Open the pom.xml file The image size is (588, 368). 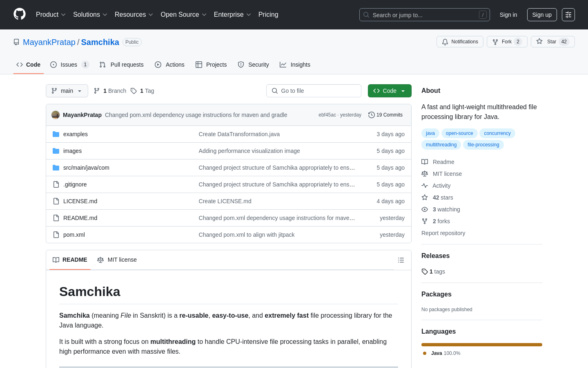(x=74, y=235)
